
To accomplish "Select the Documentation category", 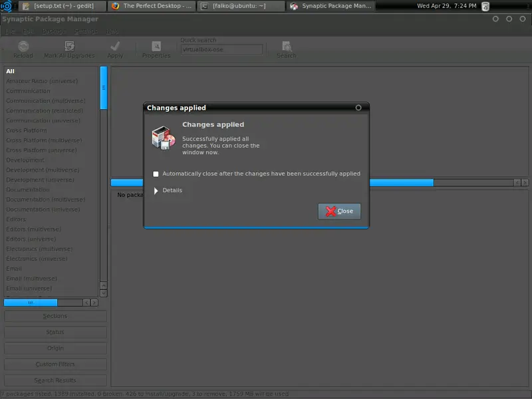I will coord(52,190).
